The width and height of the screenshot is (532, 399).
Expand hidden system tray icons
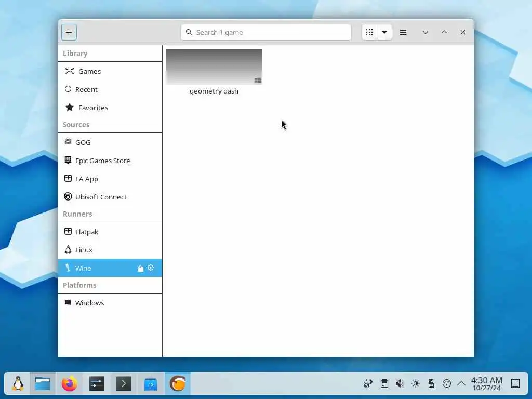coord(461,384)
